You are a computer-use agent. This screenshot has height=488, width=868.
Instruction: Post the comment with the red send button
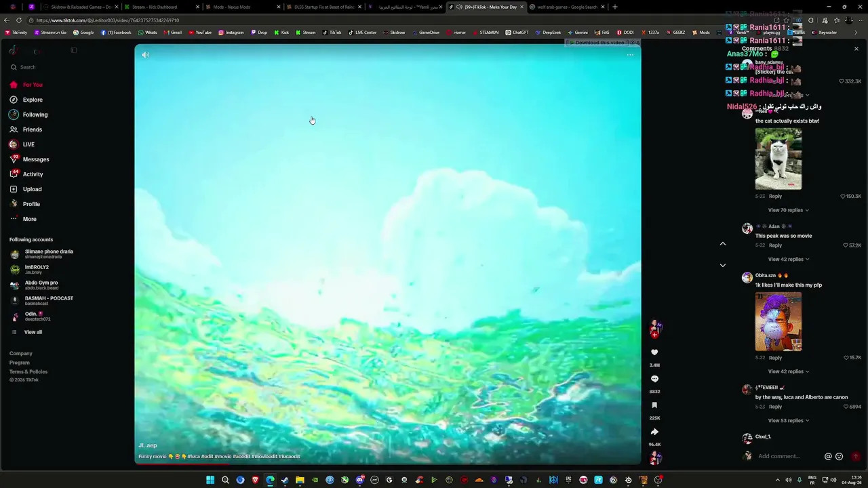pos(855,456)
